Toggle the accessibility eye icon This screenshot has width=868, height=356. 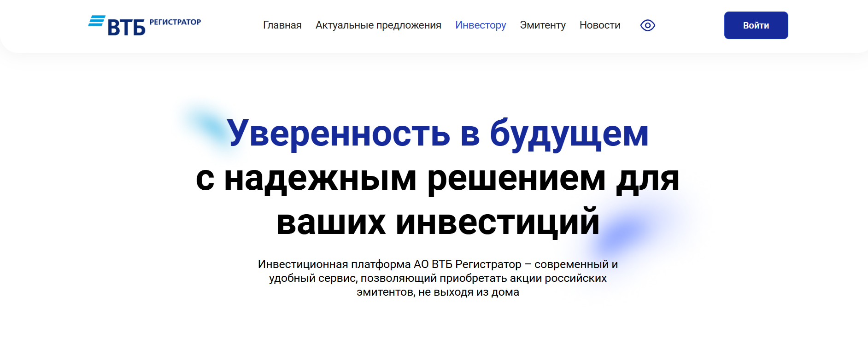[x=648, y=25]
